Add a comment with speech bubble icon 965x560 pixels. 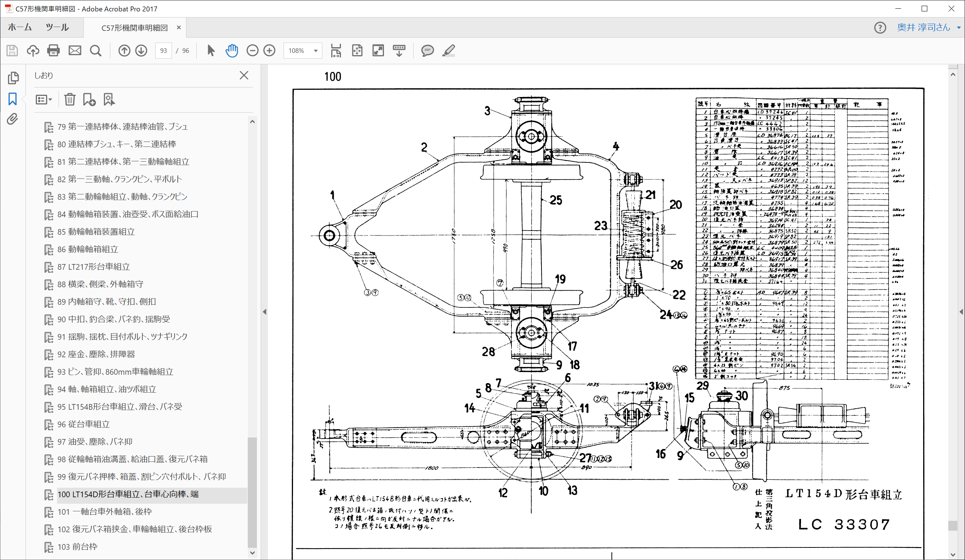(x=427, y=51)
